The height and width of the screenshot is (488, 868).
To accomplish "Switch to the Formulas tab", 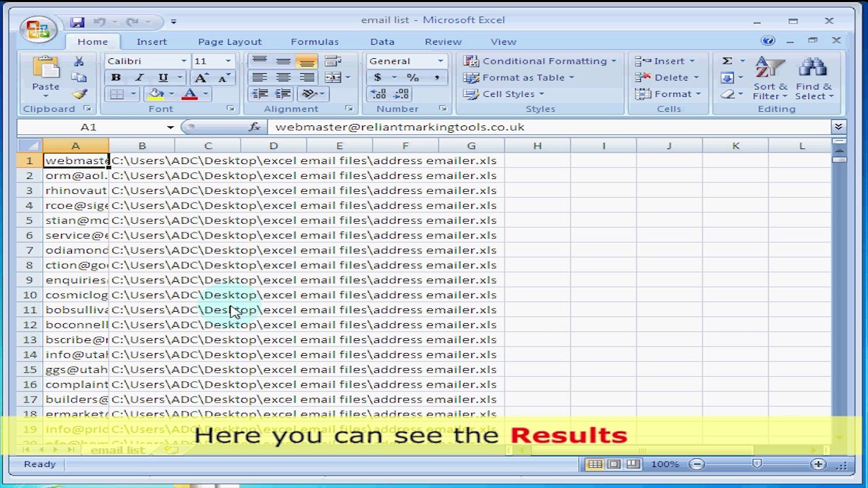I will click(x=315, y=41).
